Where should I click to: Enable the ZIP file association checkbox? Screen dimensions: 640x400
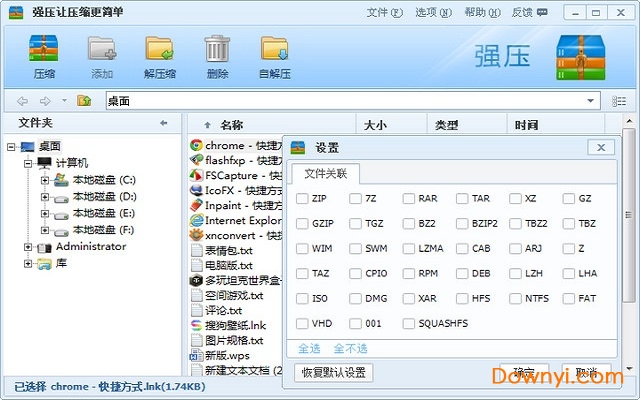click(x=302, y=199)
